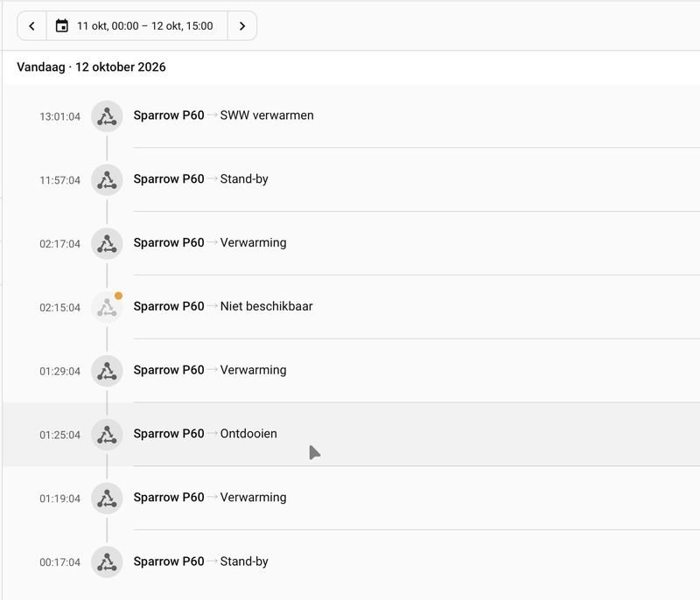Image resolution: width=700 pixels, height=600 pixels.
Task: Open Sparrow P60 link in SWW verwarmen row
Action: point(169,115)
